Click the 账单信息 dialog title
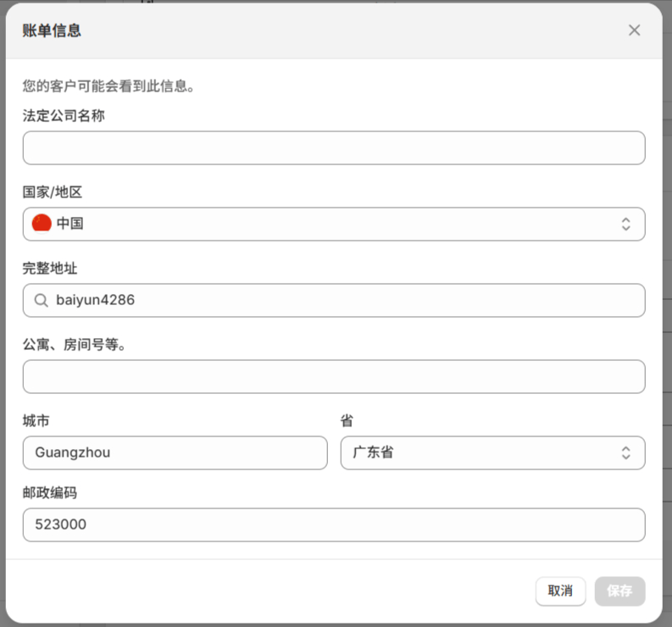 coord(52,31)
